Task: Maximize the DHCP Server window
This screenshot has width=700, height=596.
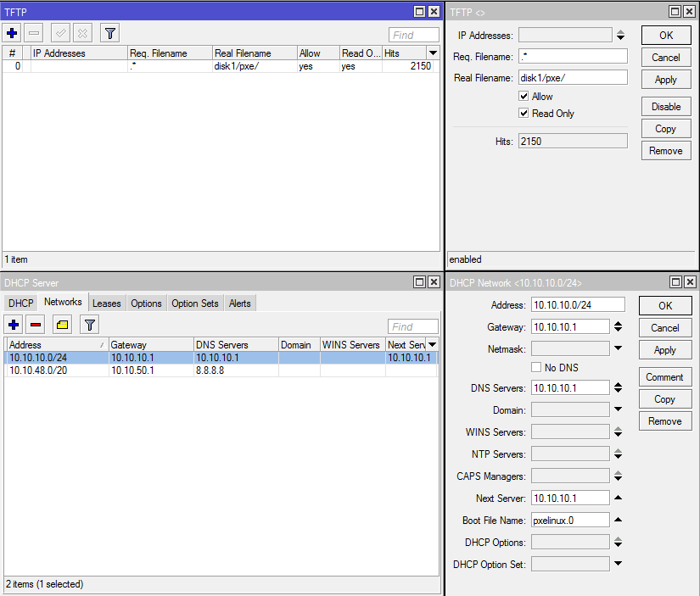Action: pyautogui.click(x=420, y=282)
